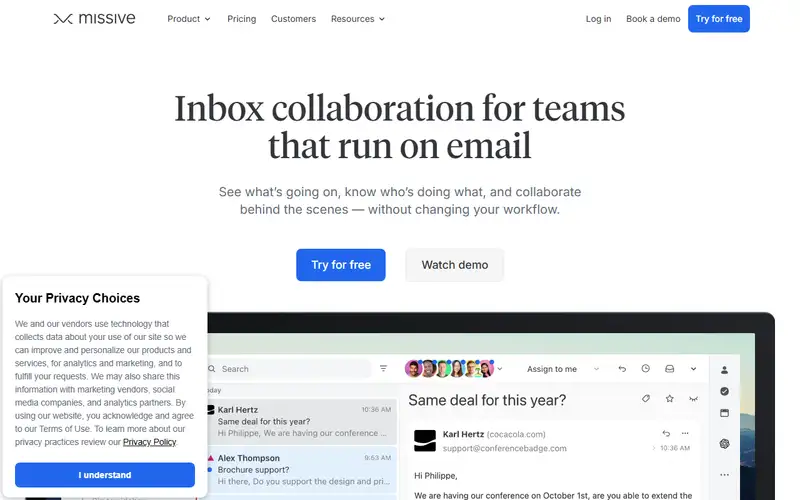Expand the chevron next to the avatars
The width and height of the screenshot is (800, 500).
point(500,369)
